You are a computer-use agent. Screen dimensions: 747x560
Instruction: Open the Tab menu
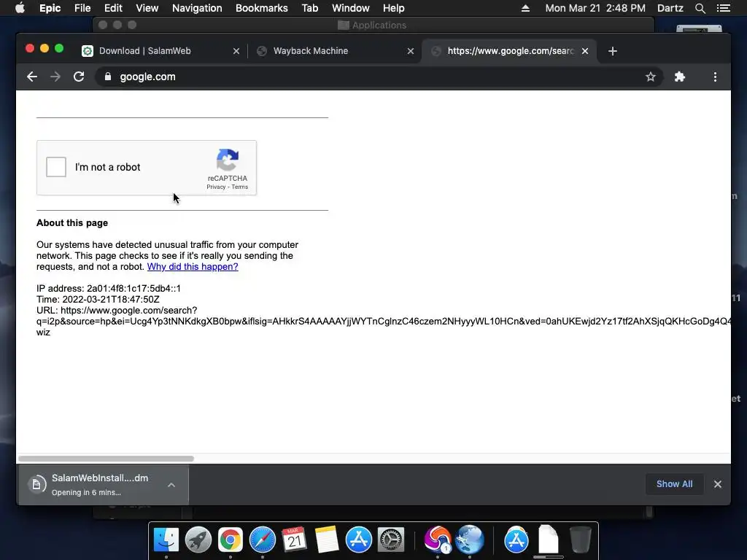coord(309,8)
